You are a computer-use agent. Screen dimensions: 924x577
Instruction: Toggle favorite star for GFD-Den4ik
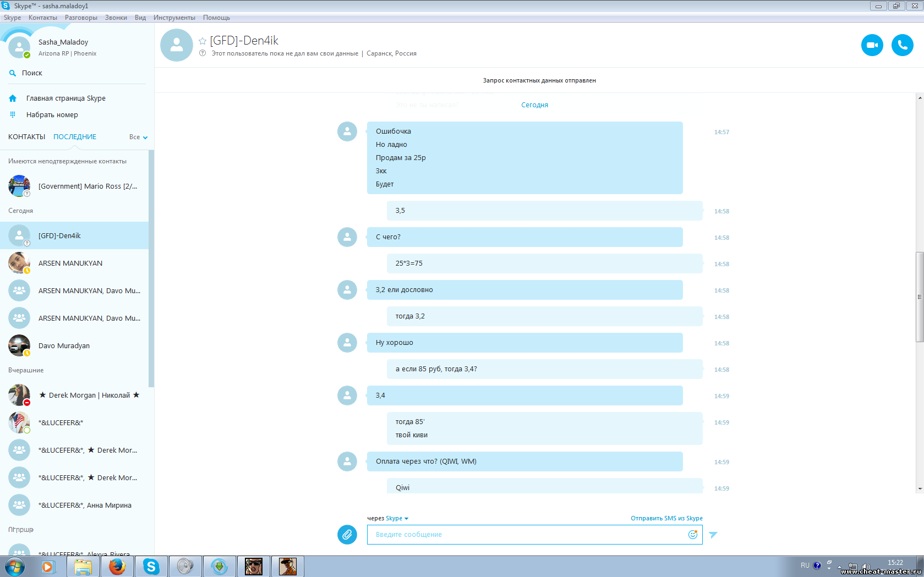coord(203,41)
